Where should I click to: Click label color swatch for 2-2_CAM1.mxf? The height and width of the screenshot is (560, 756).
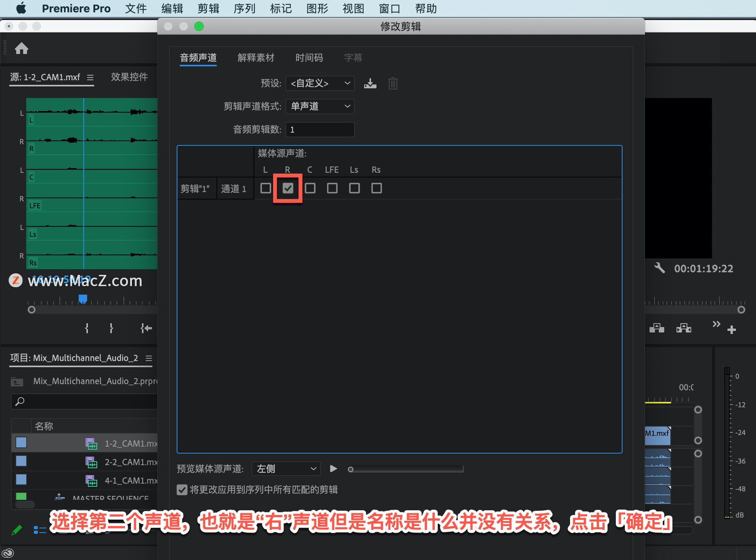point(21,461)
